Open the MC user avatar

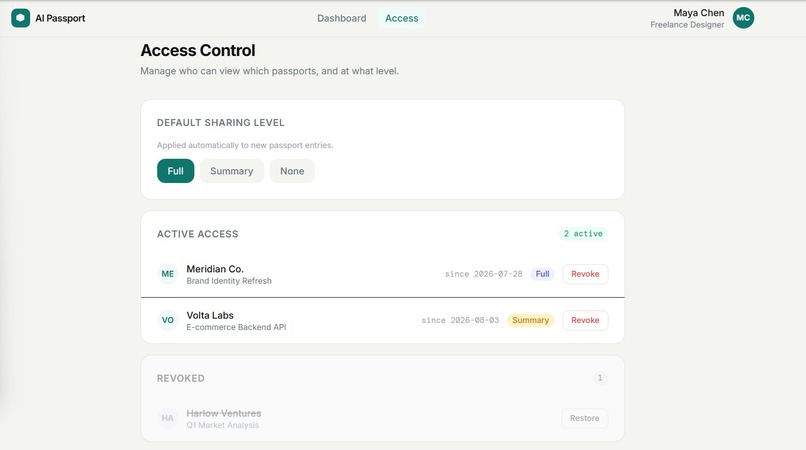coord(743,18)
